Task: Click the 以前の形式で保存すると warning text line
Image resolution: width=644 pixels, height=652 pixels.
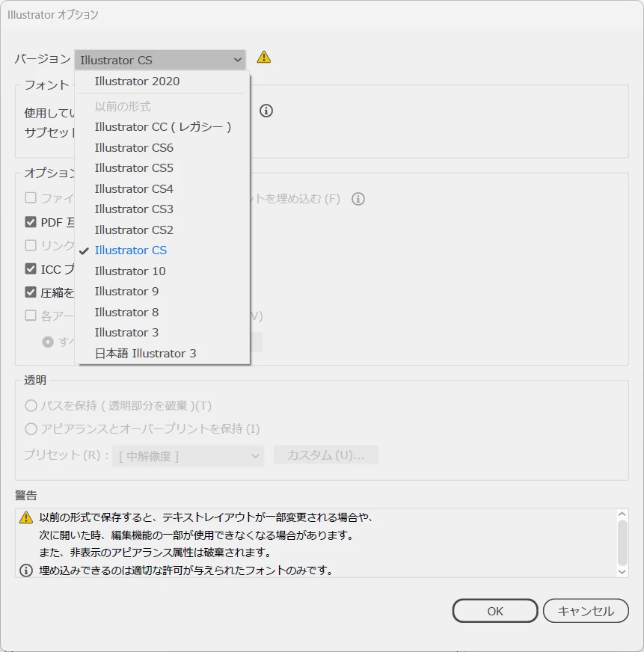Action: [x=206, y=517]
